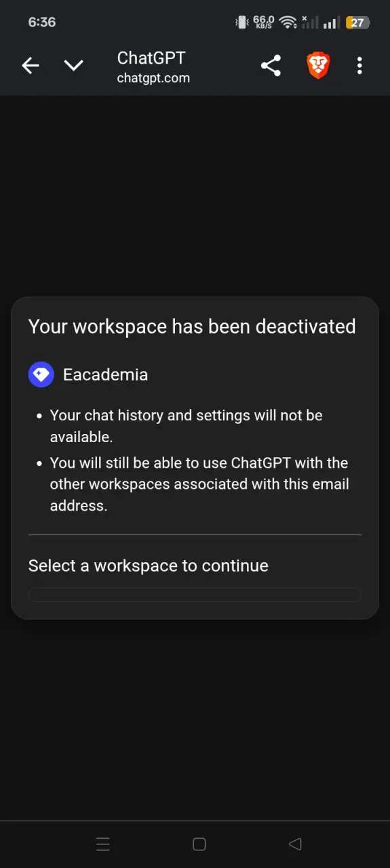
Task: Open the three-dot browser menu
Action: pos(359,66)
